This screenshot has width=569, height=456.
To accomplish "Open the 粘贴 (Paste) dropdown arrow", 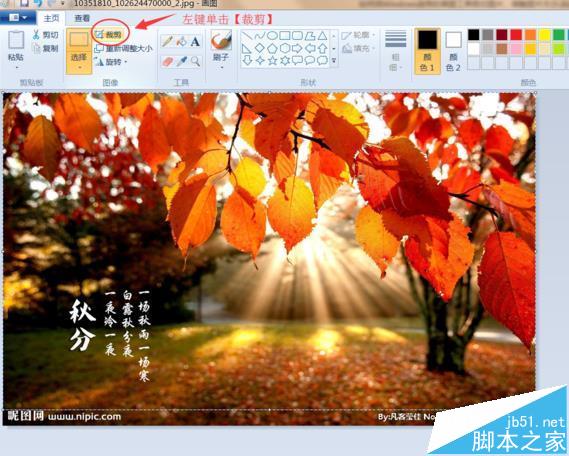I will tap(16, 67).
